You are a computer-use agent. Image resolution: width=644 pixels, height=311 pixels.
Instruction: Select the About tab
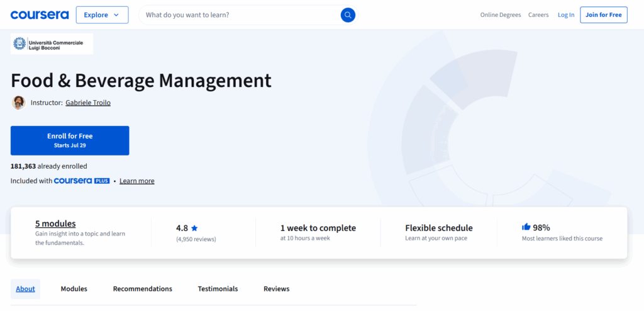point(25,289)
